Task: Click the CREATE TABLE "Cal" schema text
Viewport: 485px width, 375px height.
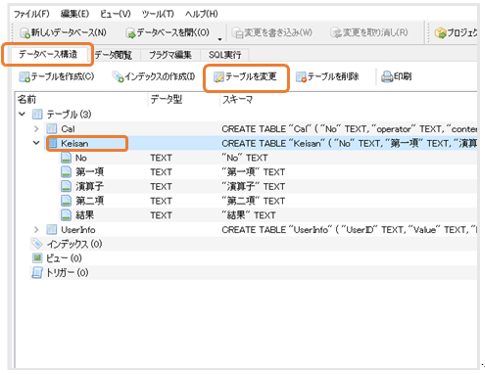Action: click(x=349, y=129)
